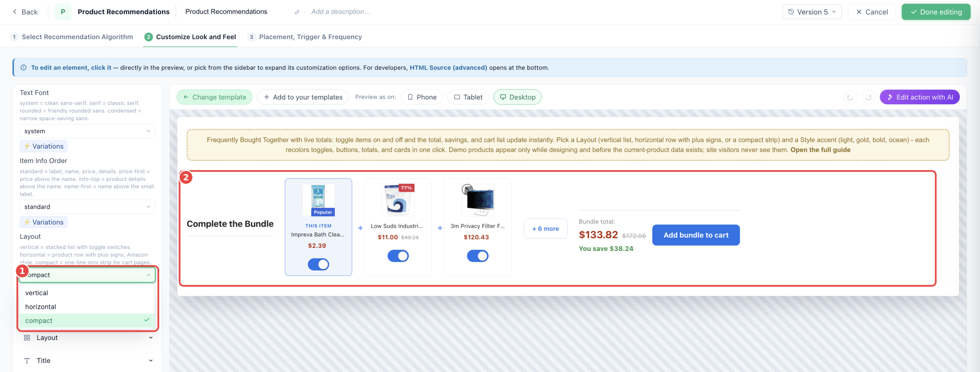Click the Popular badge on first product
The image size is (980, 372).
[323, 212]
